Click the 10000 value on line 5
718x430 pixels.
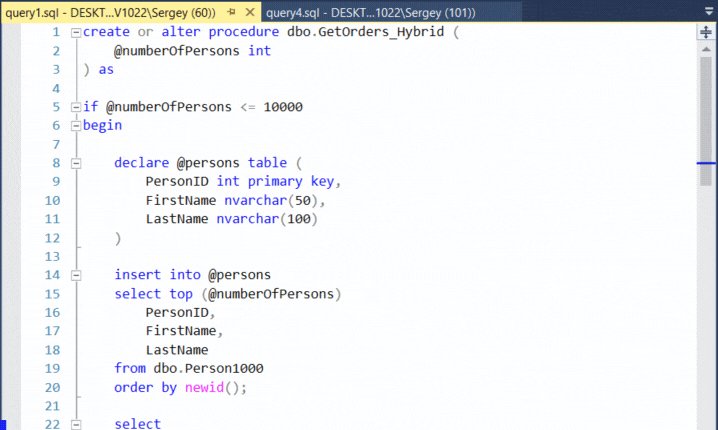(283, 107)
